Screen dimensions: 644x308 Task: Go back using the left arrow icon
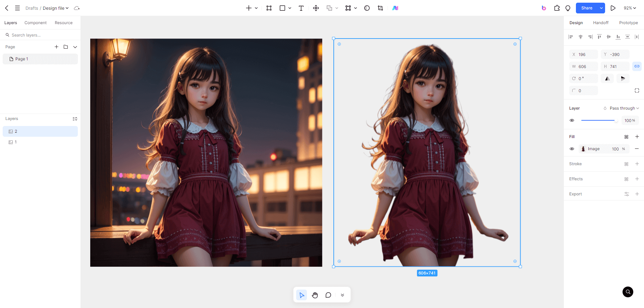pyautogui.click(x=7, y=8)
